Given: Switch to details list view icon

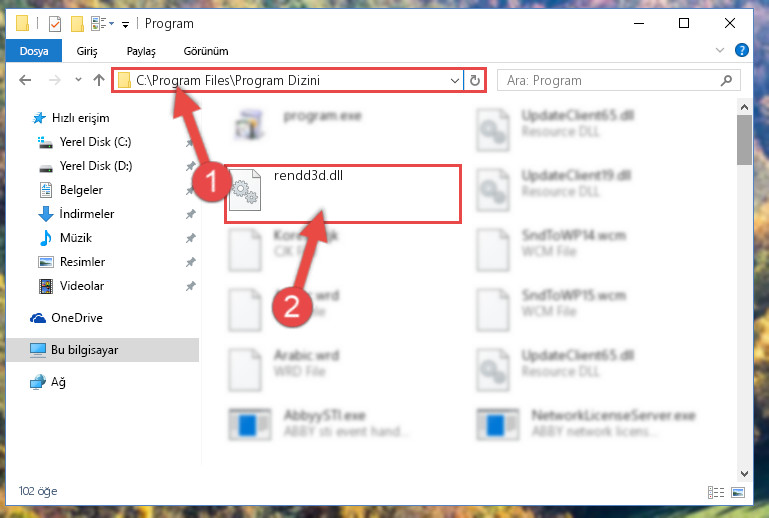Looking at the screenshot, I should click(x=716, y=492).
